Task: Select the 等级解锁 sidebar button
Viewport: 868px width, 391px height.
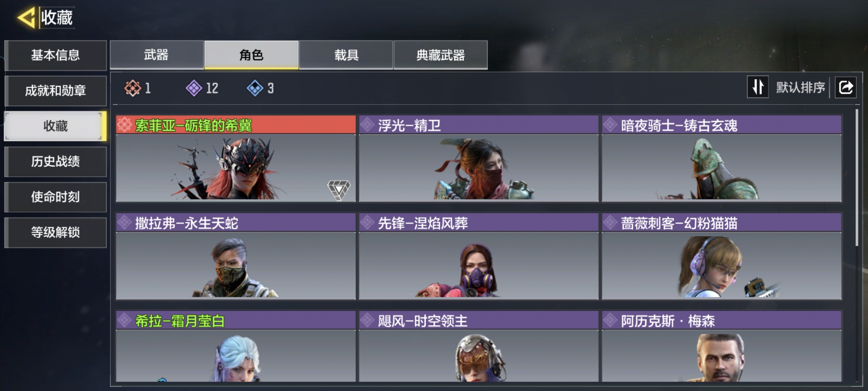Action: pos(55,232)
